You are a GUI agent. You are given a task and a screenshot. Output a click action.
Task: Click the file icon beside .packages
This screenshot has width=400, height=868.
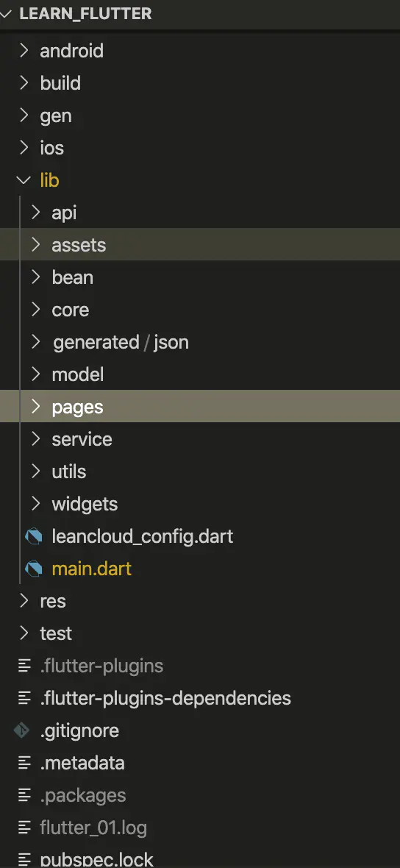pyautogui.click(x=24, y=795)
